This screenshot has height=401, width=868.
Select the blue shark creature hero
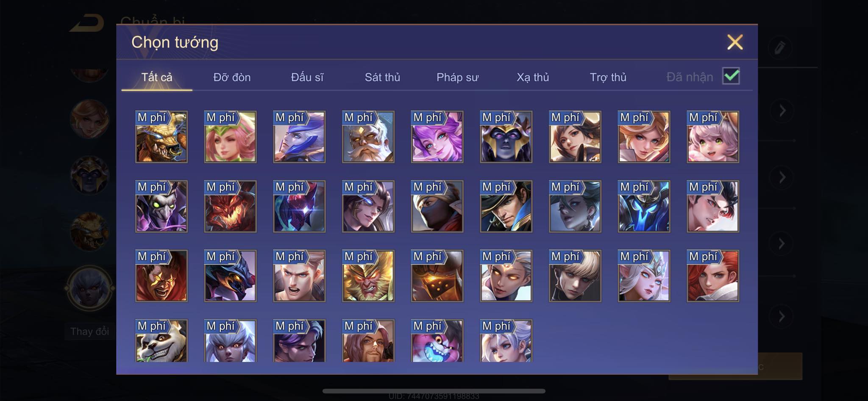click(437, 341)
